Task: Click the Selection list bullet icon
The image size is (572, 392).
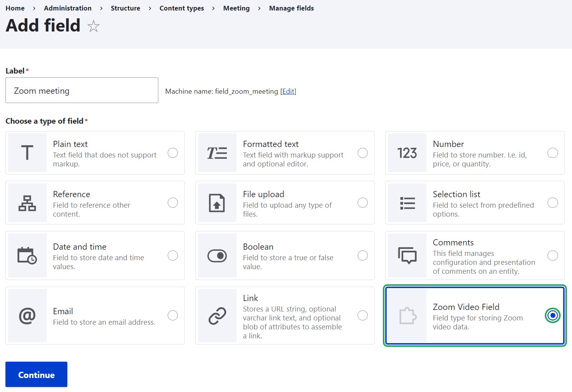Action: pos(407,203)
